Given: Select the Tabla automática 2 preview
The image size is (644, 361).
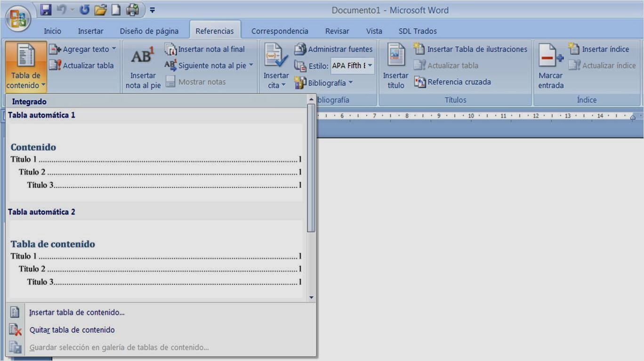Looking at the screenshot, I should click(156, 260).
